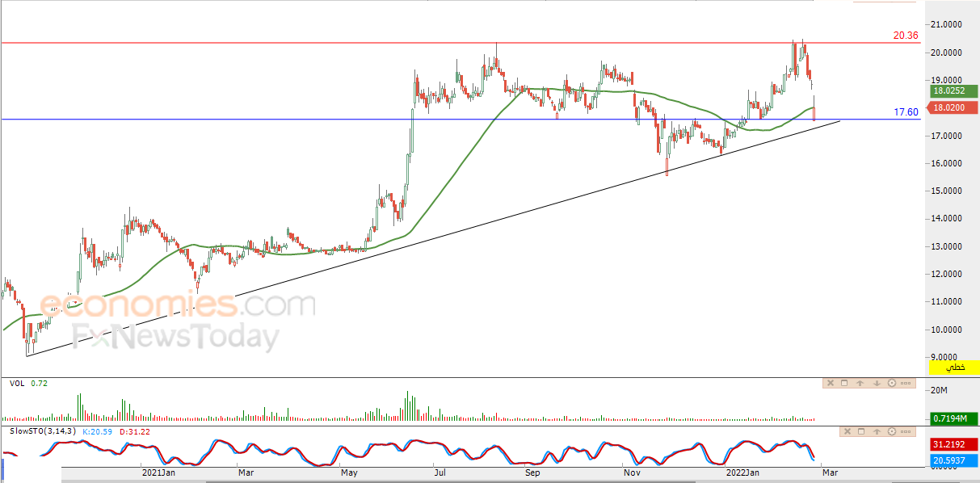Click the 17.60 support level label

905,112
